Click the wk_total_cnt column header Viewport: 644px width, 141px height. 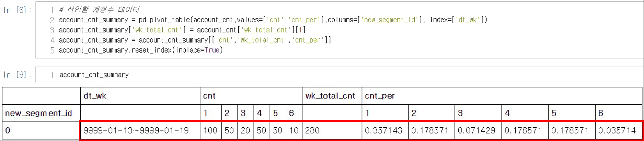click(x=332, y=96)
